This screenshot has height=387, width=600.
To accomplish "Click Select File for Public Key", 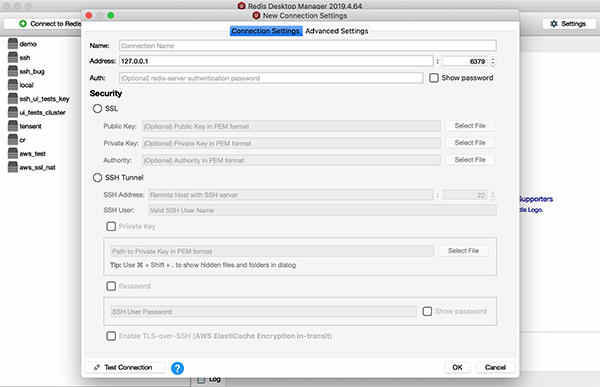I will click(470, 126).
